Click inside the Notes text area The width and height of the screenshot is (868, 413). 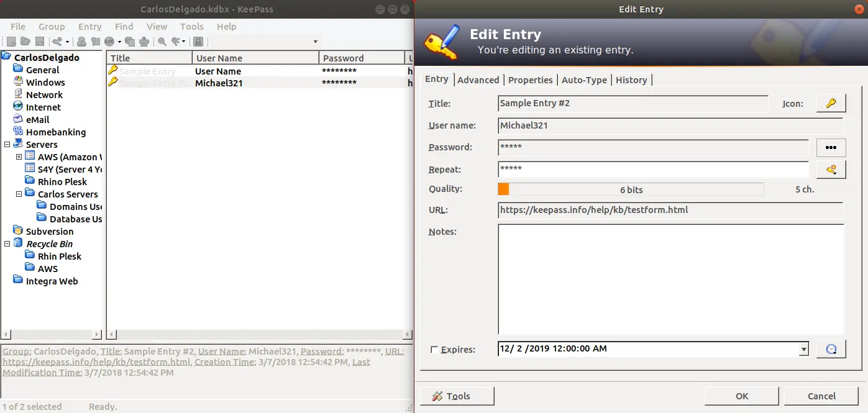[x=670, y=279]
